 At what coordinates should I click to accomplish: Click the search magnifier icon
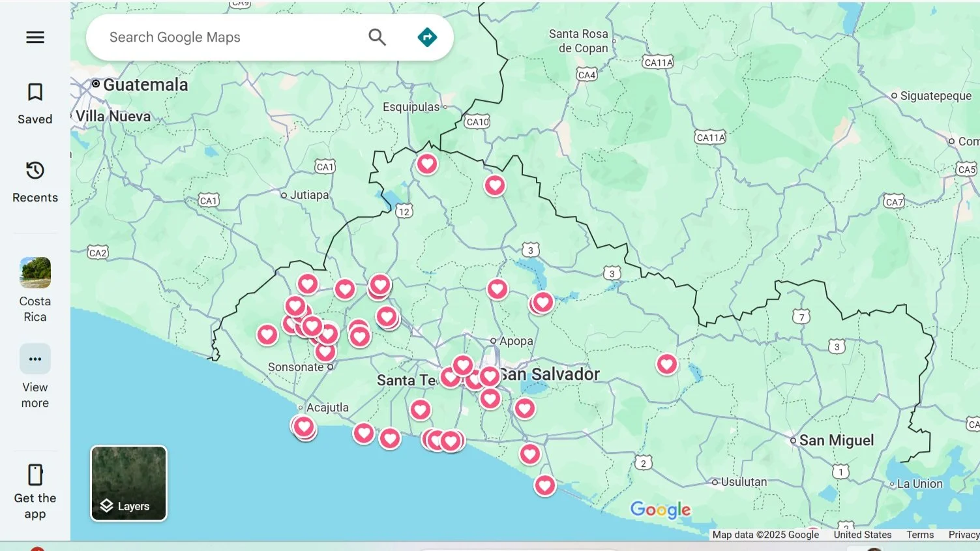point(377,37)
